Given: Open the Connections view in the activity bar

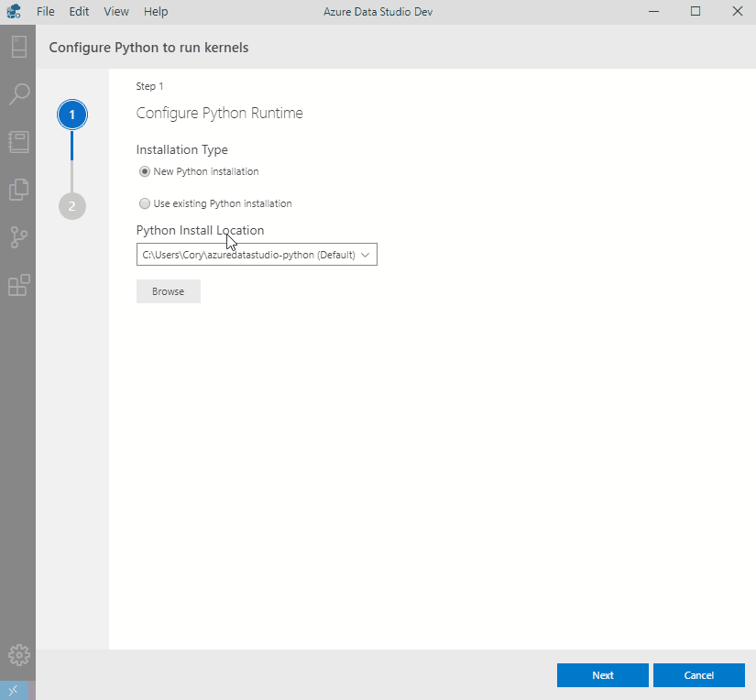Looking at the screenshot, I should [x=18, y=47].
